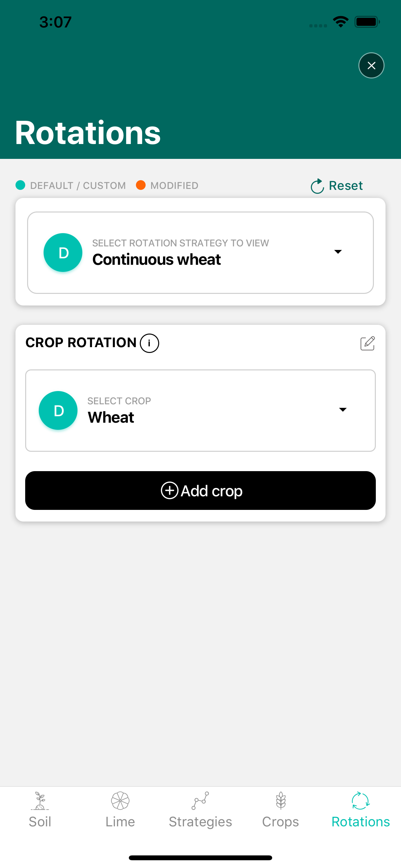Close the Rotations screen with X
401x868 pixels.
pyautogui.click(x=371, y=65)
